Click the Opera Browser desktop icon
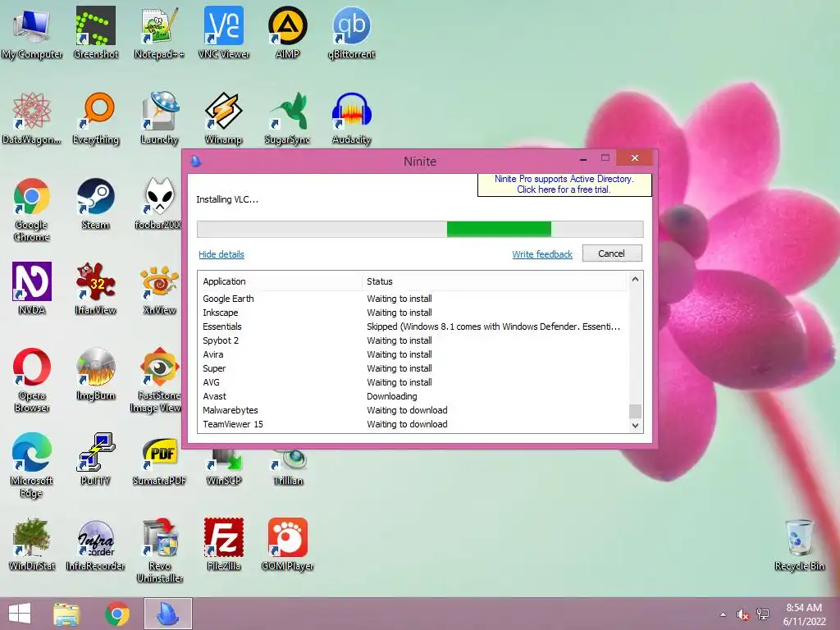Screen dimensions: 840x630 coord(32,381)
